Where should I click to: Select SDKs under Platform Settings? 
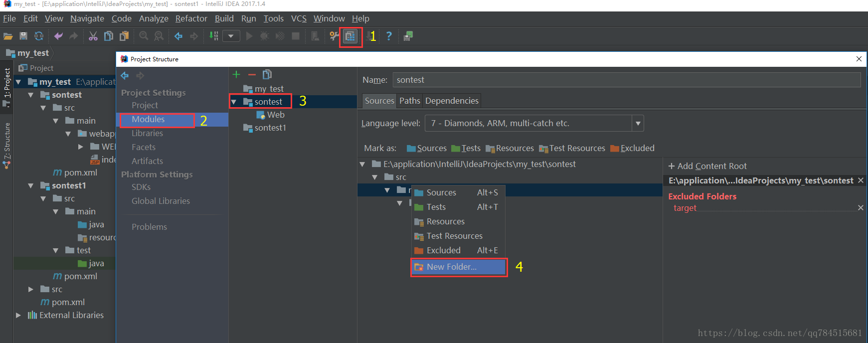coord(141,187)
